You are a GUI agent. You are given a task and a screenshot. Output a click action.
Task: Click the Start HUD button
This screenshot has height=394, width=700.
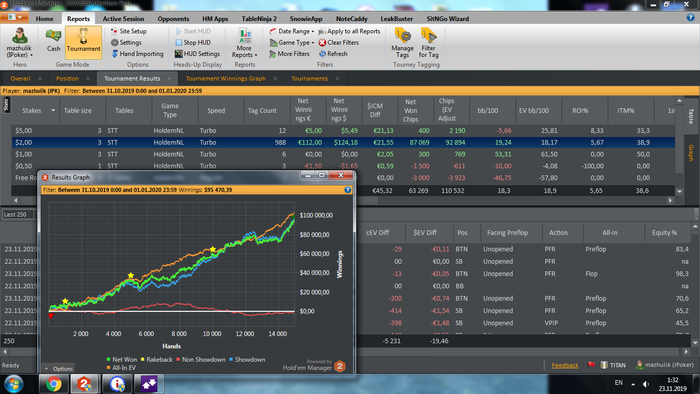(x=193, y=31)
